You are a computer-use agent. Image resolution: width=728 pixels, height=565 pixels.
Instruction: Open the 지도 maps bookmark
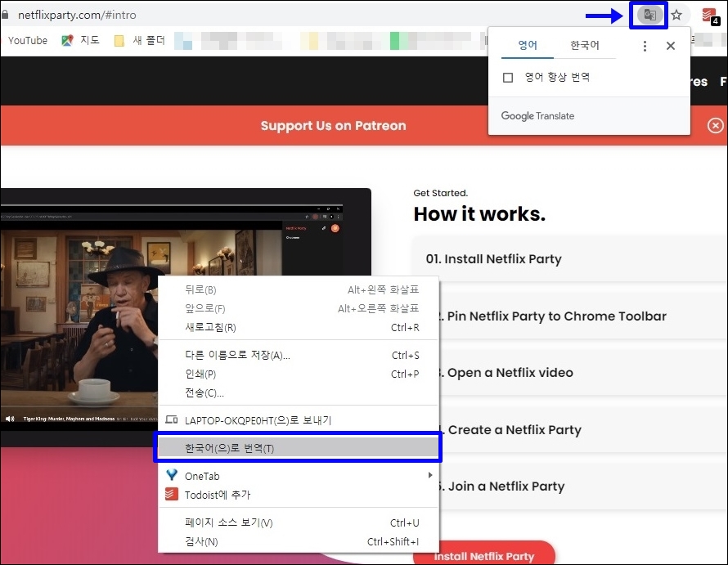tap(81, 40)
